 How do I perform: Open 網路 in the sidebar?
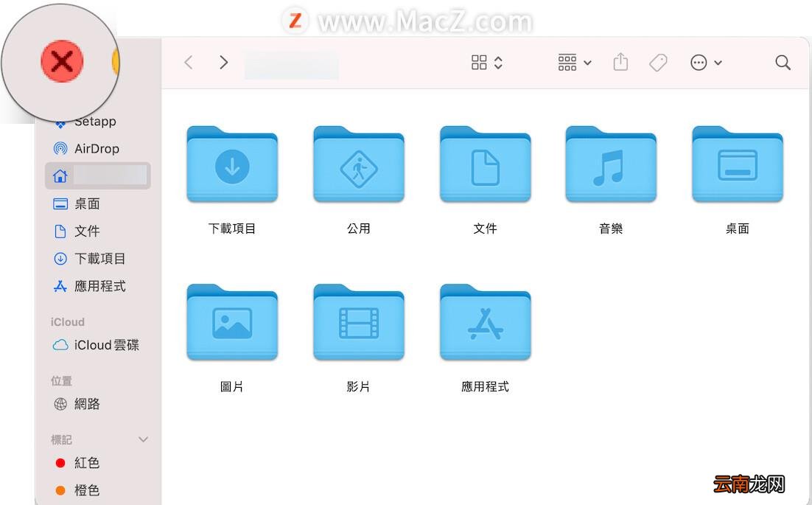pyautogui.click(x=76, y=403)
